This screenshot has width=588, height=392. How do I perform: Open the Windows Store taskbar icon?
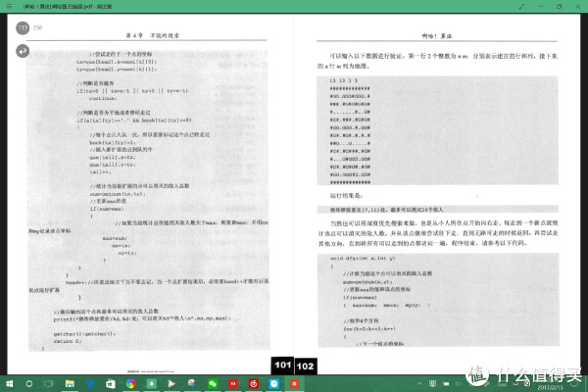pyautogui.click(x=111, y=384)
